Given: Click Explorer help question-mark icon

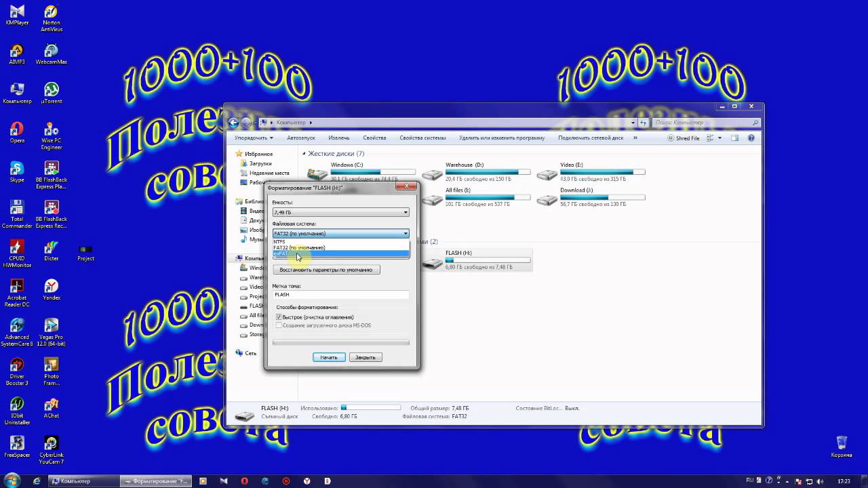Looking at the screenshot, I should pyautogui.click(x=751, y=138).
